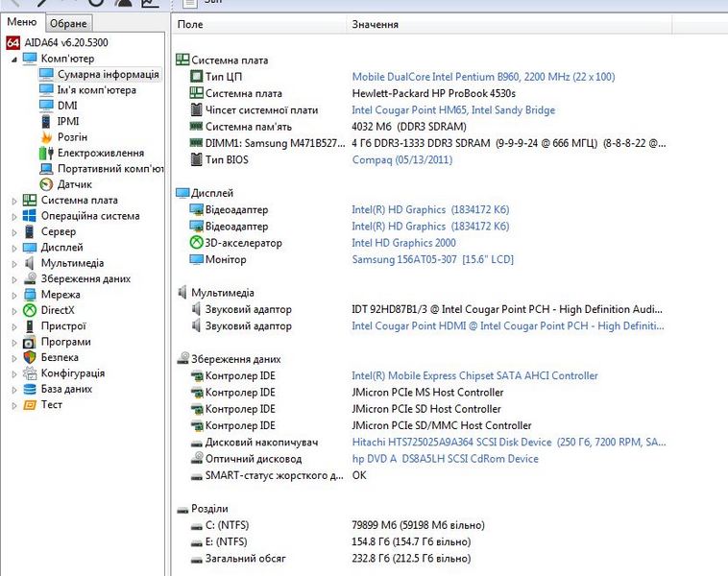Expand the Збереження даних tree node
The height and width of the screenshot is (576, 728).
click(13, 279)
